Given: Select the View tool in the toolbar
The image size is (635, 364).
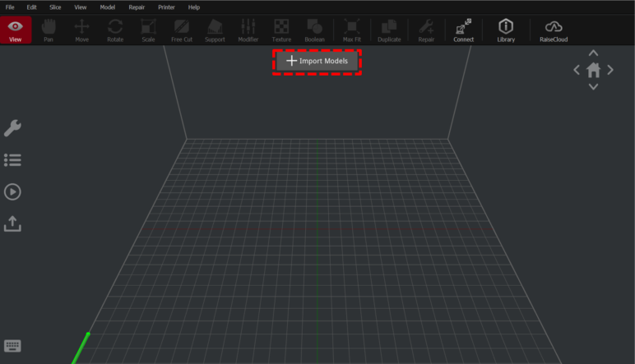Looking at the screenshot, I should pos(16,30).
